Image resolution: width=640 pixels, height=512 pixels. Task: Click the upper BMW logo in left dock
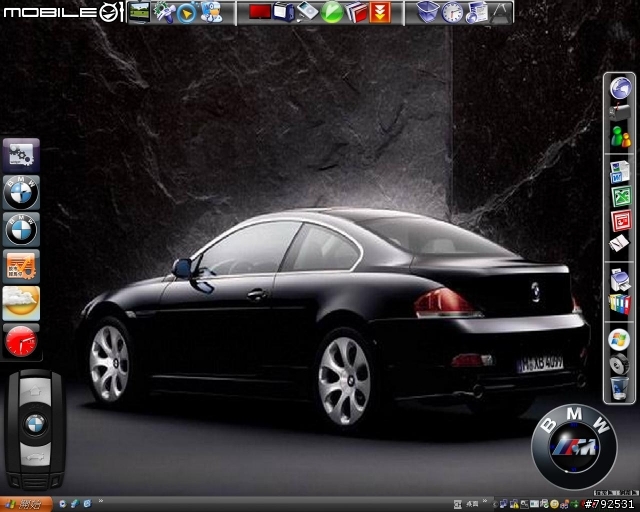click(x=21, y=193)
